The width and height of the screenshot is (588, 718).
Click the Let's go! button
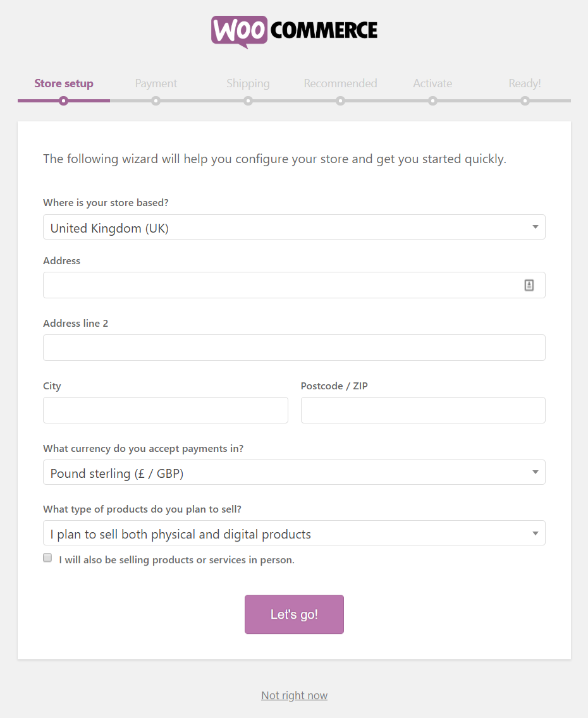click(x=294, y=614)
